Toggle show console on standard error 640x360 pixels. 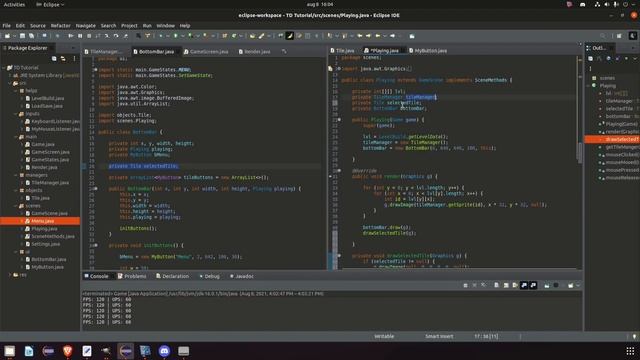click(x=533, y=285)
